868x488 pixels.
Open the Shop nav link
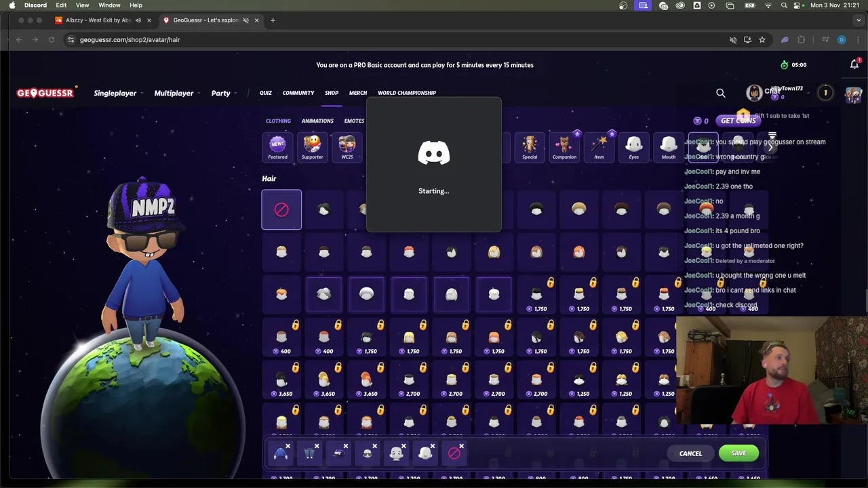(332, 93)
